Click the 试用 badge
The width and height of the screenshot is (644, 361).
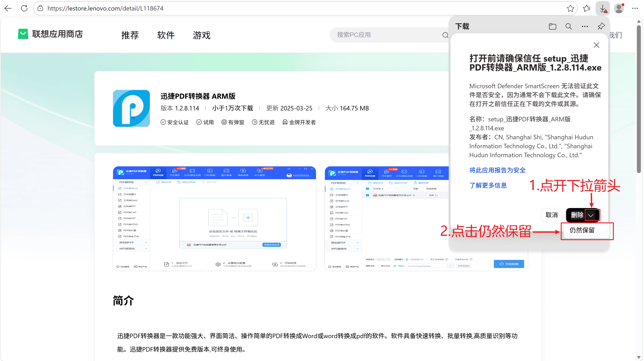(x=205, y=122)
